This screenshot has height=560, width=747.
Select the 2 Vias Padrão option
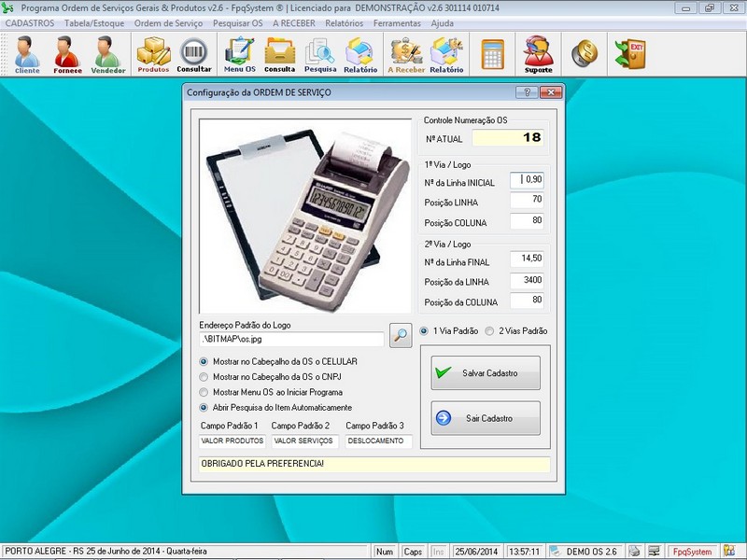[490, 331]
